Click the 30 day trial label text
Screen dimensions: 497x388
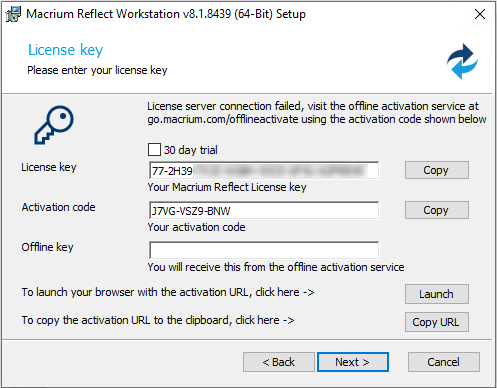click(x=190, y=150)
